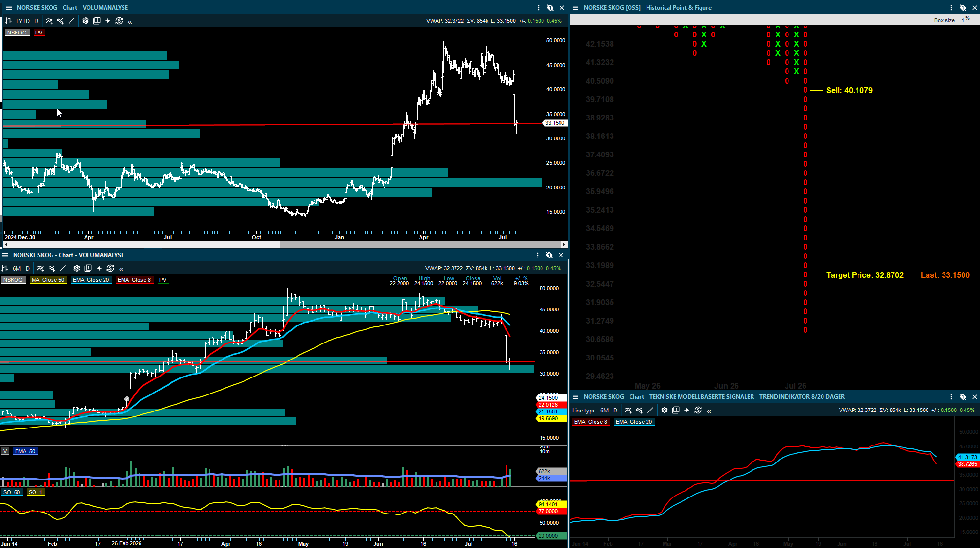
Task: Open Line type selector in TRENDINDIKATOR chart
Action: coord(584,411)
